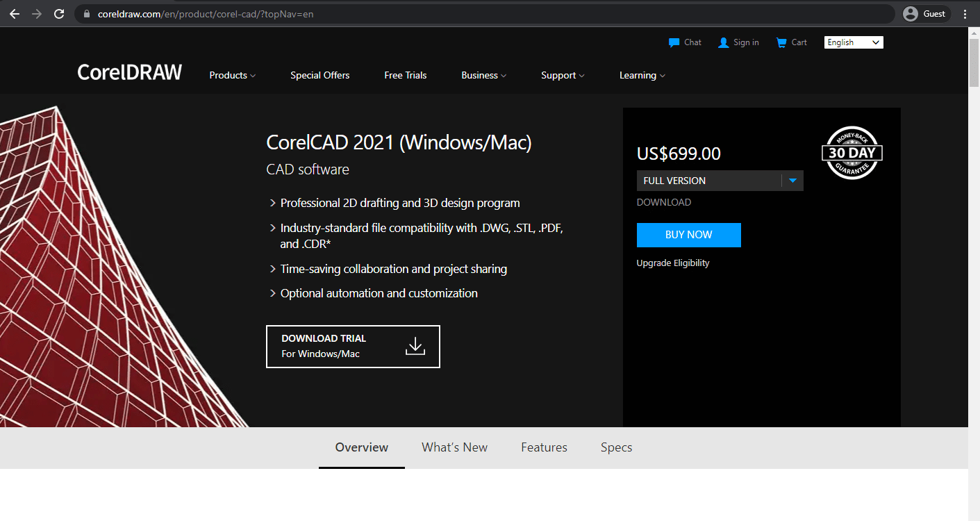Open the browser three-dot menu
The height and width of the screenshot is (521, 980).
(965, 14)
